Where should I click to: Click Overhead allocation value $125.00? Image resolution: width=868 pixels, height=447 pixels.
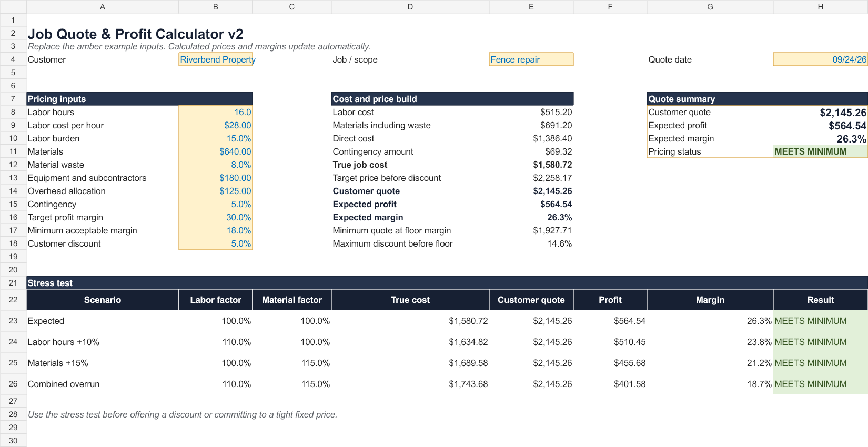click(216, 191)
